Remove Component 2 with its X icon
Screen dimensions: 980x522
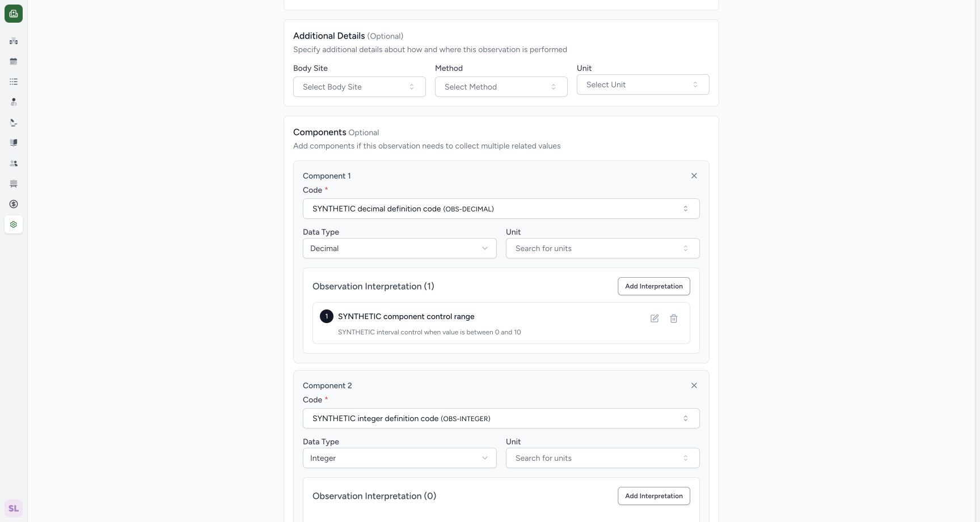pyautogui.click(x=694, y=385)
